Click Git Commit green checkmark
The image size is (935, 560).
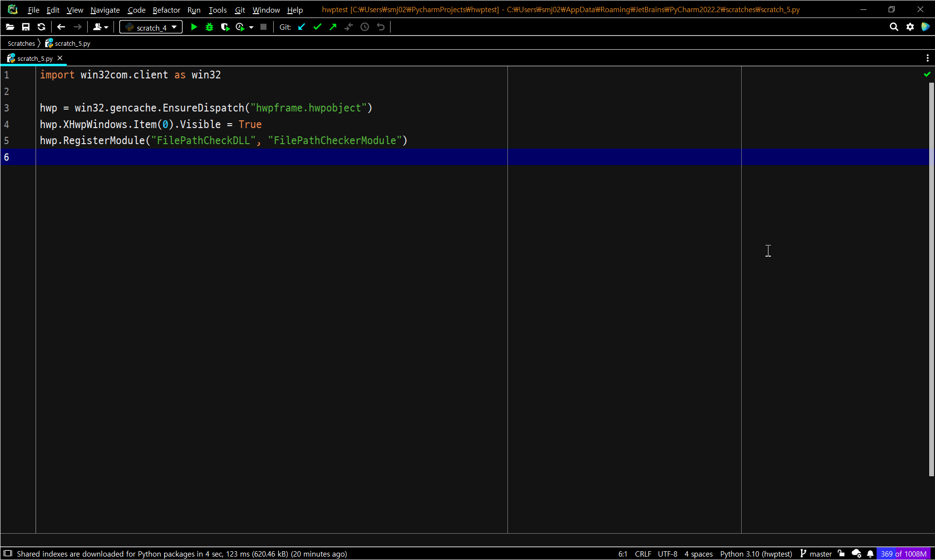coord(318,27)
